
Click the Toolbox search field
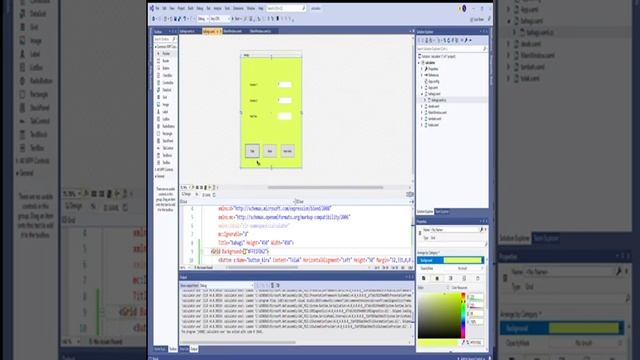pos(165,39)
